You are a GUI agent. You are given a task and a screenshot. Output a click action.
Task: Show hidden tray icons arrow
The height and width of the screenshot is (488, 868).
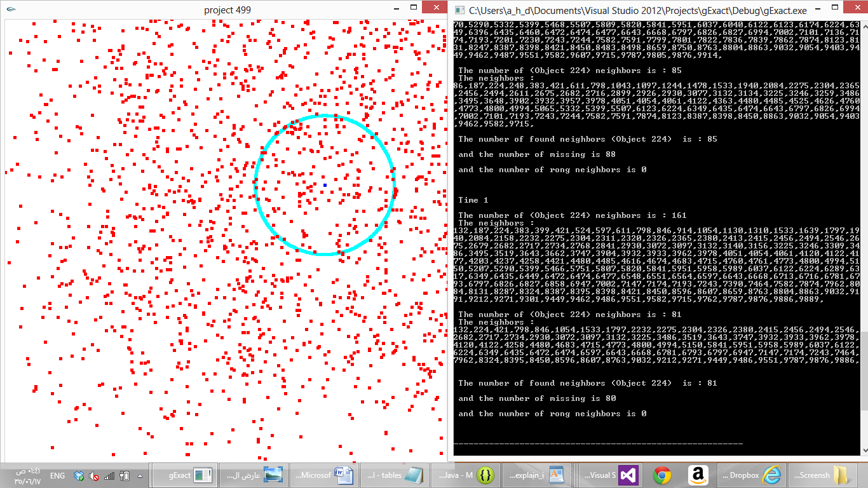point(140,475)
